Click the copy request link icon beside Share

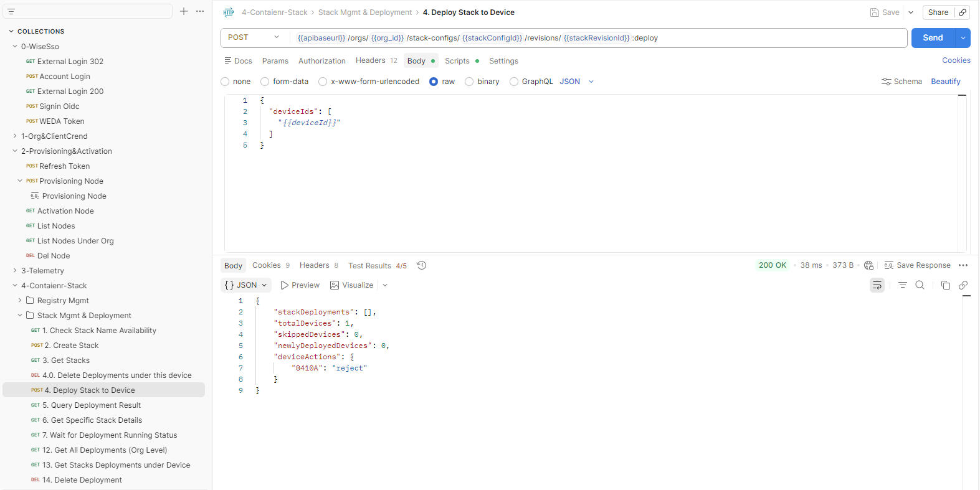pos(963,12)
